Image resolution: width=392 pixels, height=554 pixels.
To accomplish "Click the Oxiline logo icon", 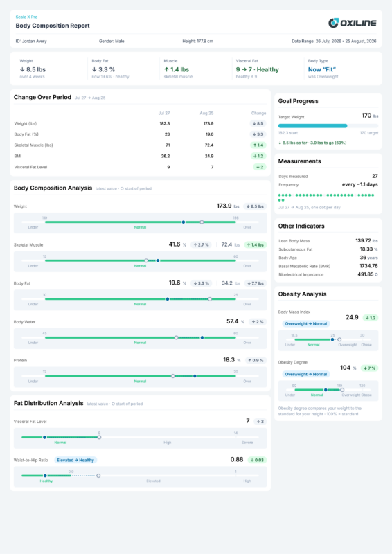I will [x=333, y=23].
